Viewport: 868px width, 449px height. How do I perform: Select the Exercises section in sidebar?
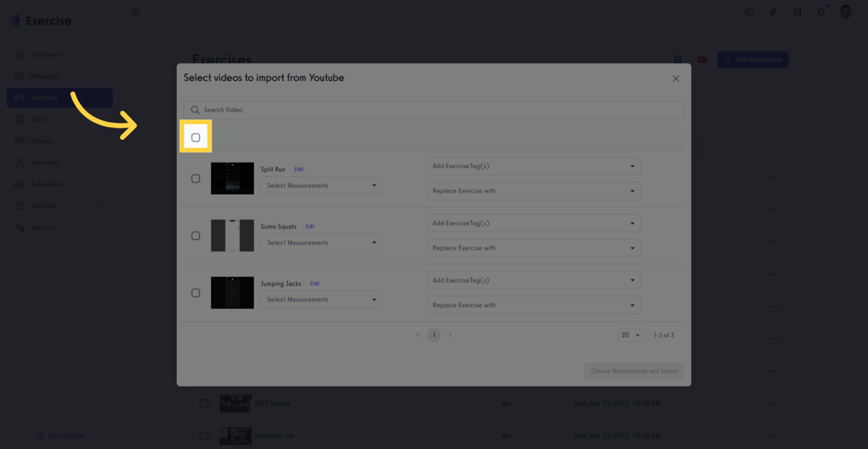tap(44, 97)
